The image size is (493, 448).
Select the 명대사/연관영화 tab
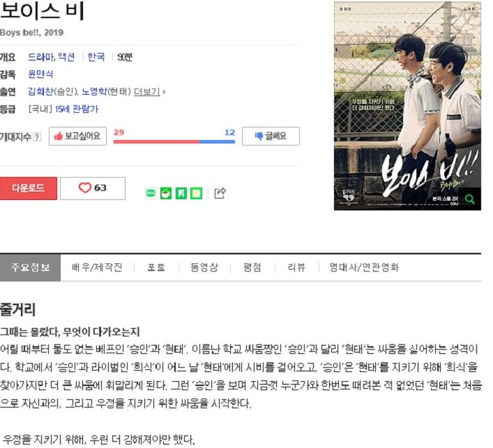(x=364, y=268)
